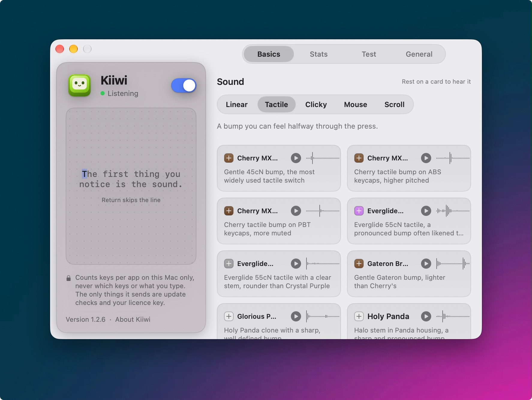This screenshot has height=400, width=532.
Task: Click the Gateron Brown card waveform
Action: pyautogui.click(x=453, y=264)
